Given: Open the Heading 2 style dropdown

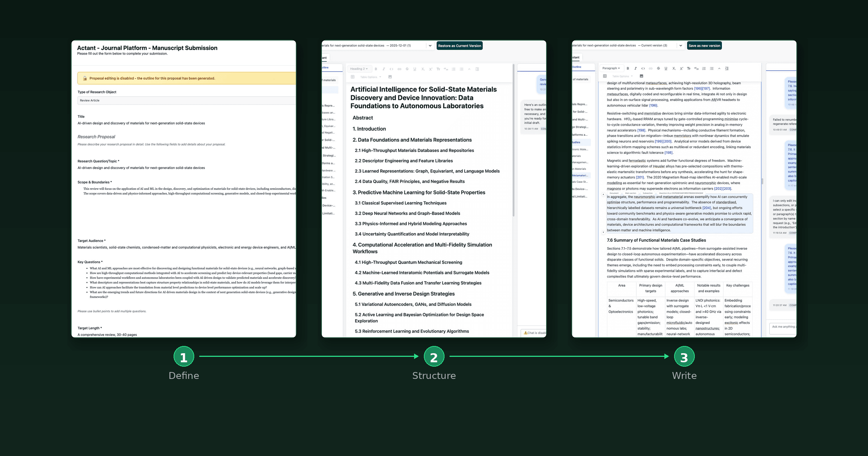Looking at the screenshot, I should 359,69.
